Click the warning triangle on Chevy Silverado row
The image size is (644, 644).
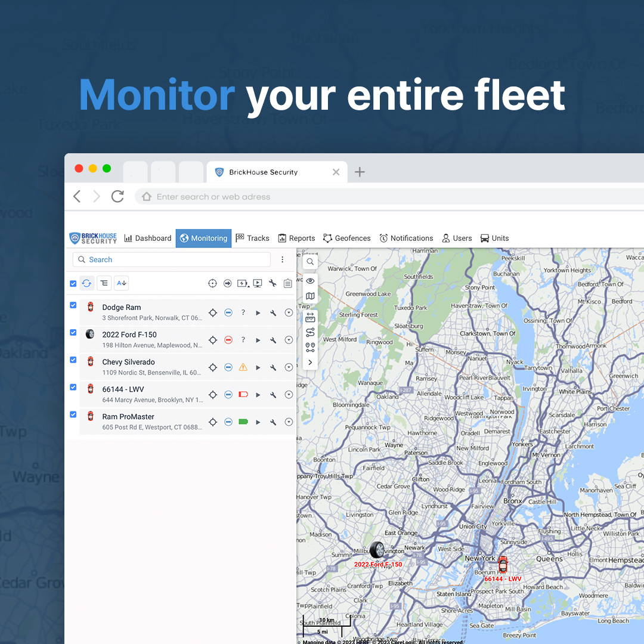243,367
